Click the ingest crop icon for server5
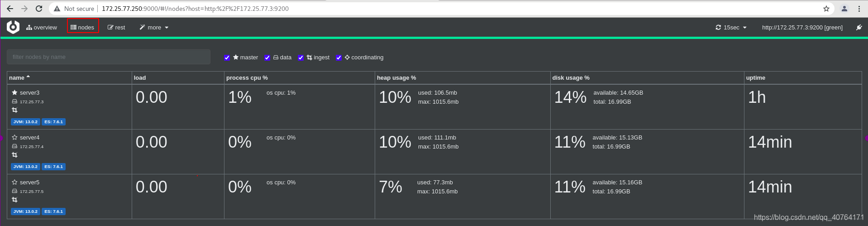Viewport: 868px width, 226px height. tap(14, 200)
